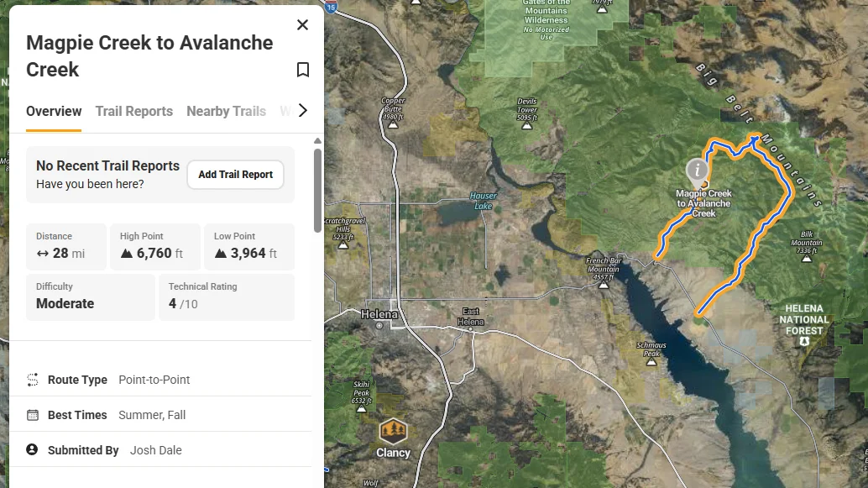The image size is (868, 488).
Task: Open the Overview tab
Action: [54, 112]
